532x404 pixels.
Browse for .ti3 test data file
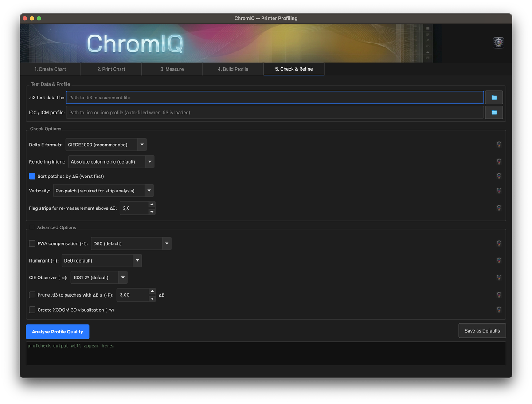[x=494, y=98]
